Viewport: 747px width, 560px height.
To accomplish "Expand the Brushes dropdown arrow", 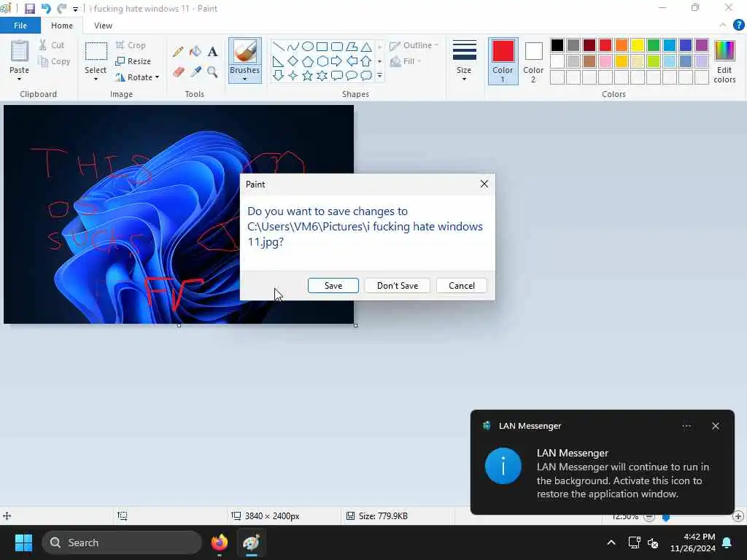I will coord(245,78).
